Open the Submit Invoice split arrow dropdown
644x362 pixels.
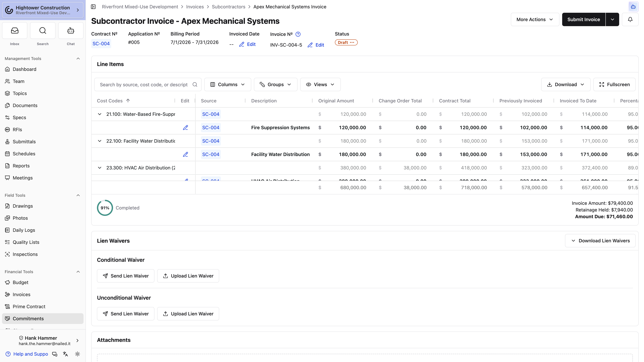(x=612, y=19)
